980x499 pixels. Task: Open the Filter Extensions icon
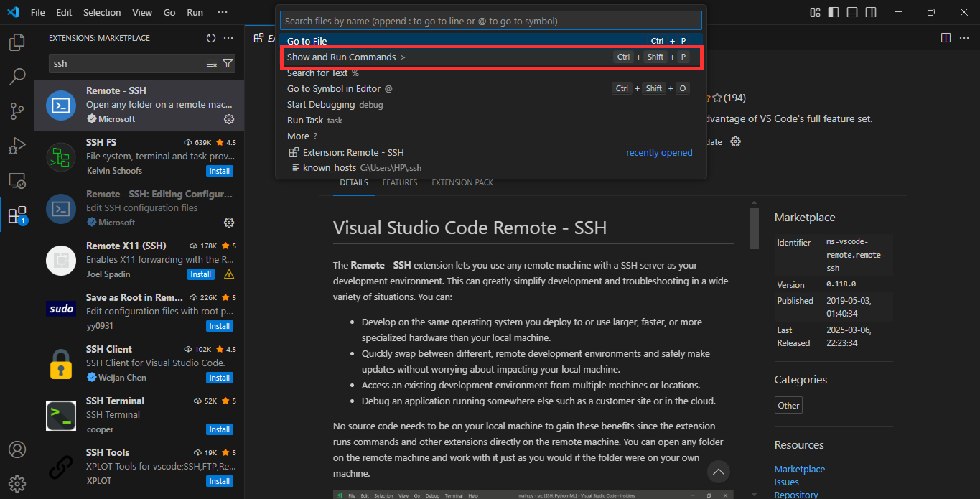pyautogui.click(x=228, y=63)
